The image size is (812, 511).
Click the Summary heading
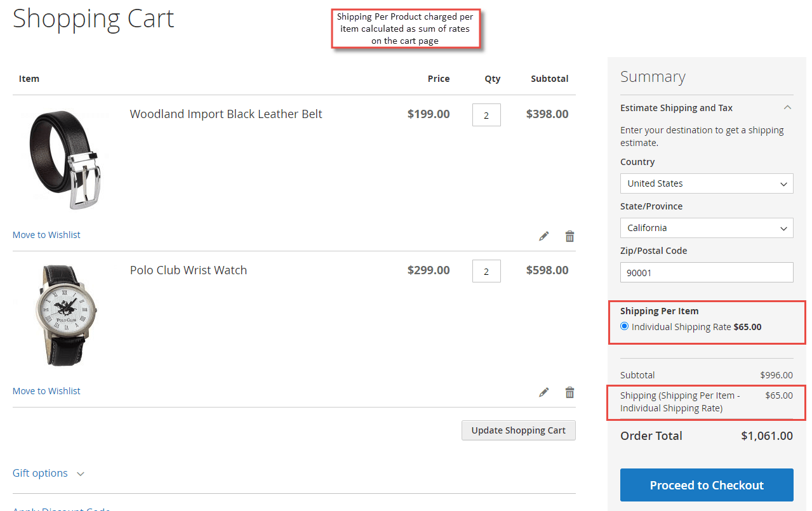tap(653, 77)
